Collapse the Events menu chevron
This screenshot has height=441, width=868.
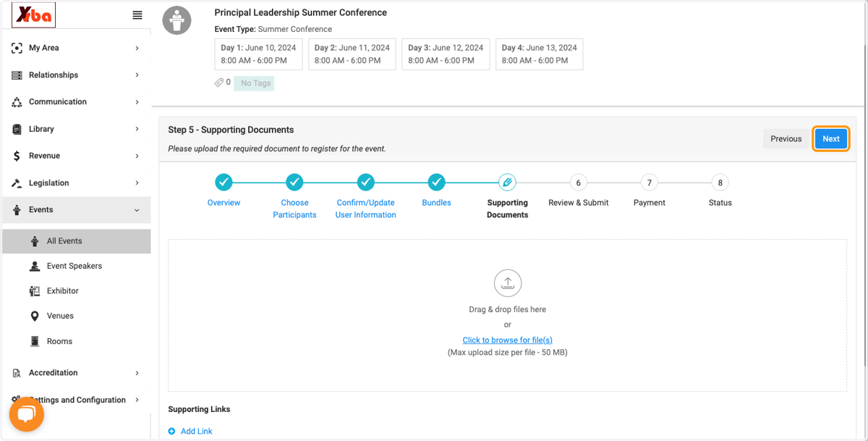[x=137, y=210]
